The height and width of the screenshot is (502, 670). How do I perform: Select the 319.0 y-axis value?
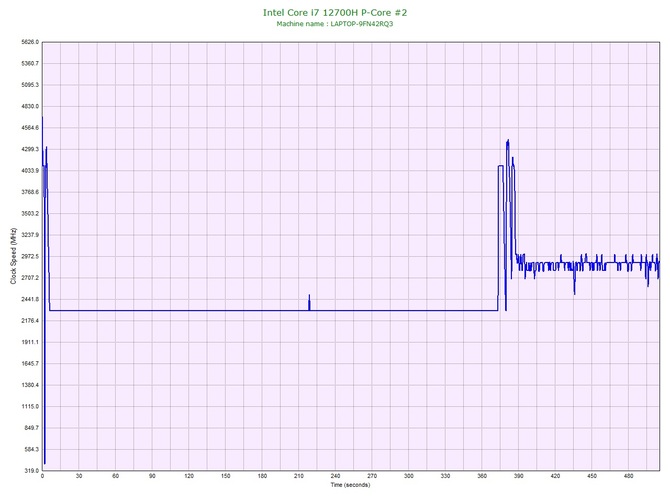click(x=31, y=471)
